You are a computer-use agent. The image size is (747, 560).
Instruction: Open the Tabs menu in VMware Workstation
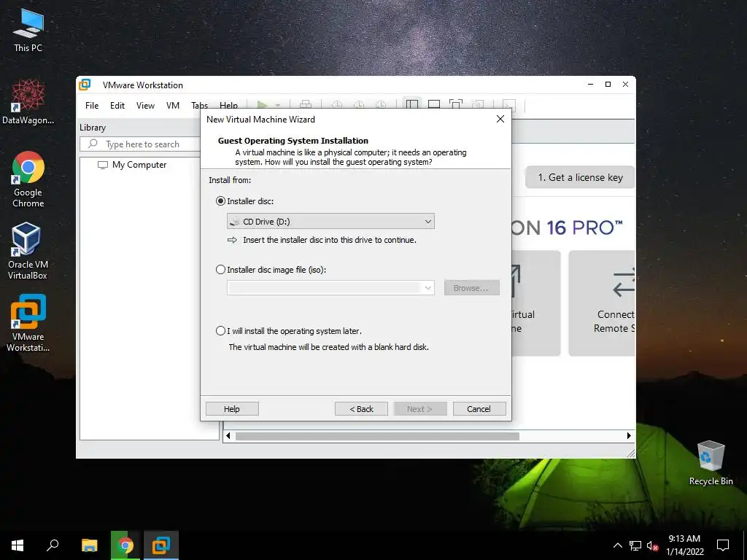pos(200,105)
